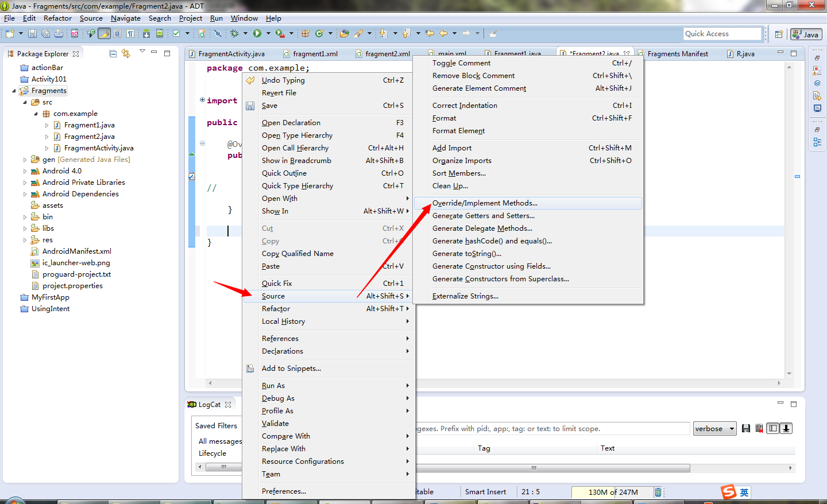827x504 pixels.
Task: Toggle LogCat saved filters view display
Action: point(773,428)
